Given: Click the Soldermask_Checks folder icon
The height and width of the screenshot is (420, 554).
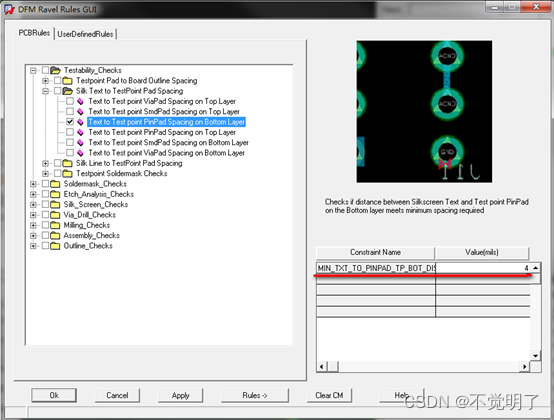Looking at the screenshot, I should point(55,184).
